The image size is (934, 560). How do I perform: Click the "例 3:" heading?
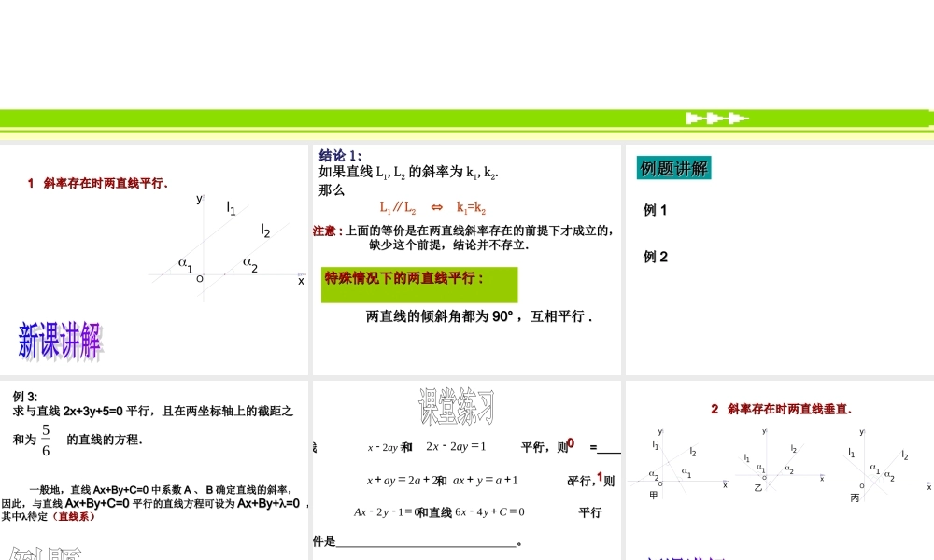(25, 397)
